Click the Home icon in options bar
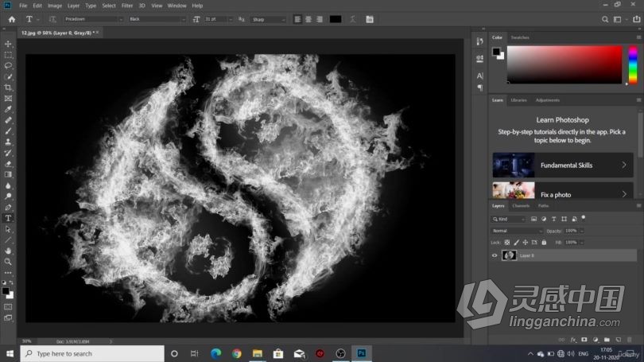 pos(11,18)
